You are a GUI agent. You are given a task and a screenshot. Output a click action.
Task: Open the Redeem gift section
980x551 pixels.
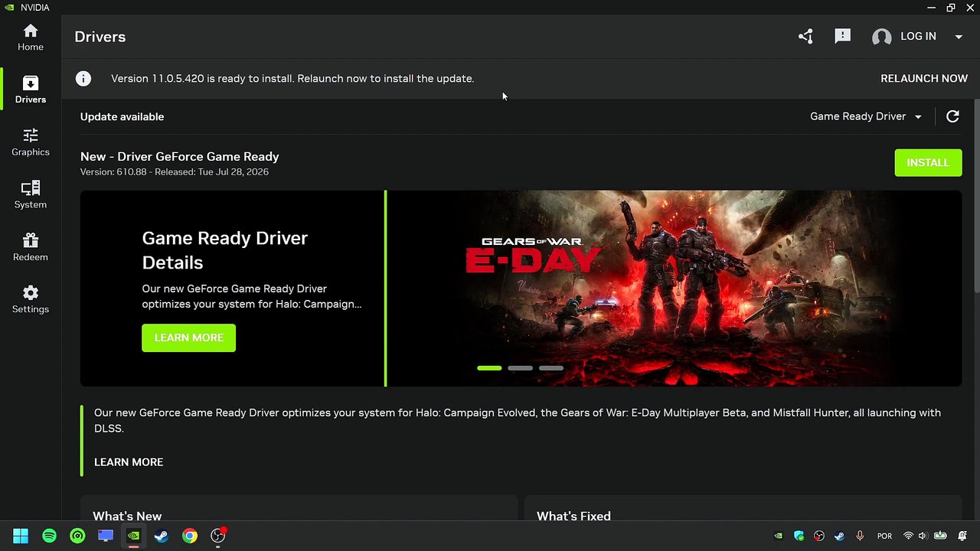31,247
